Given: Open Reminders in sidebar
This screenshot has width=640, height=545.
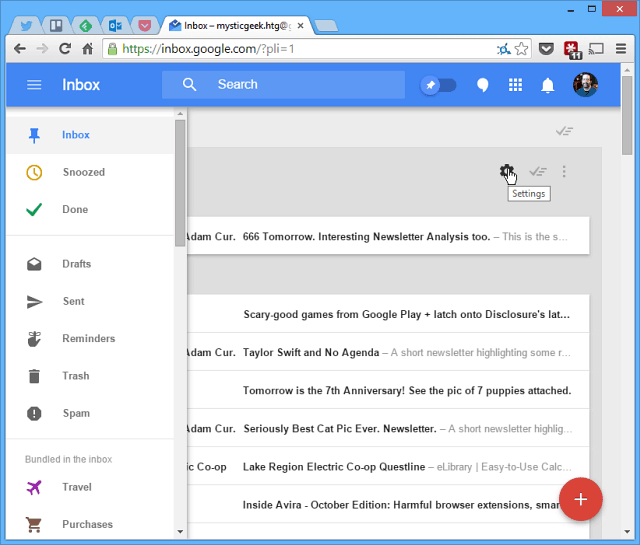Looking at the screenshot, I should tap(90, 338).
